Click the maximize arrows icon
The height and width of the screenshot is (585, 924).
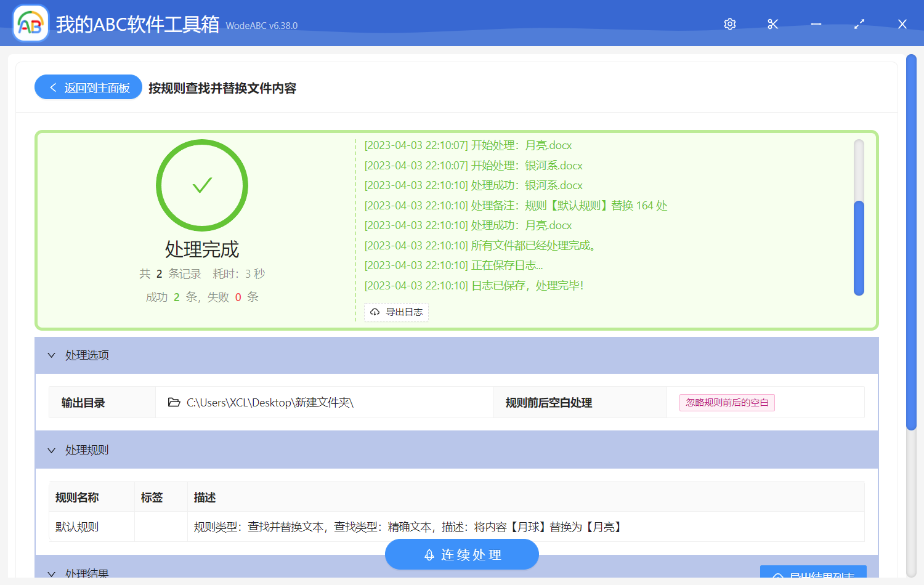click(x=859, y=24)
